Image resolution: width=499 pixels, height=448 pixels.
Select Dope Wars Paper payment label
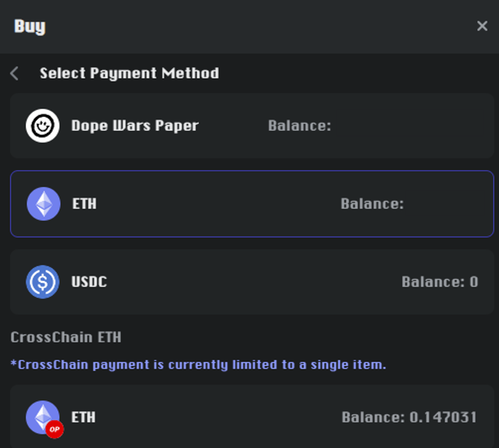[135, 126]
